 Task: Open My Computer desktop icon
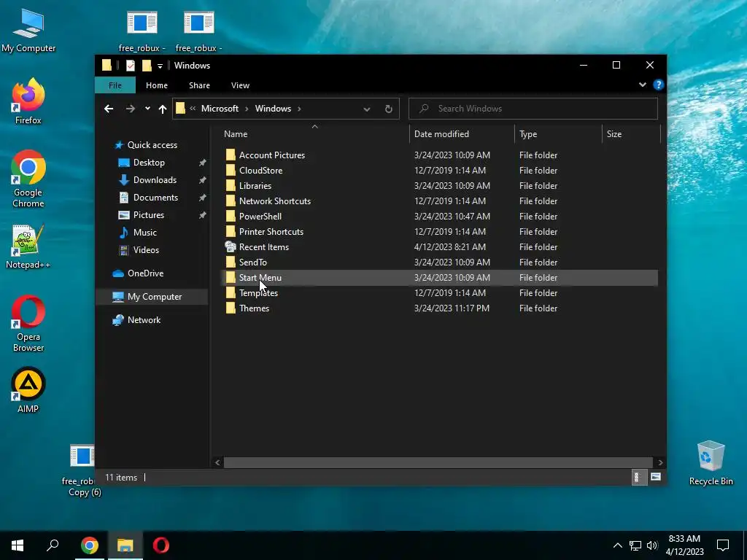pos(28,31)
